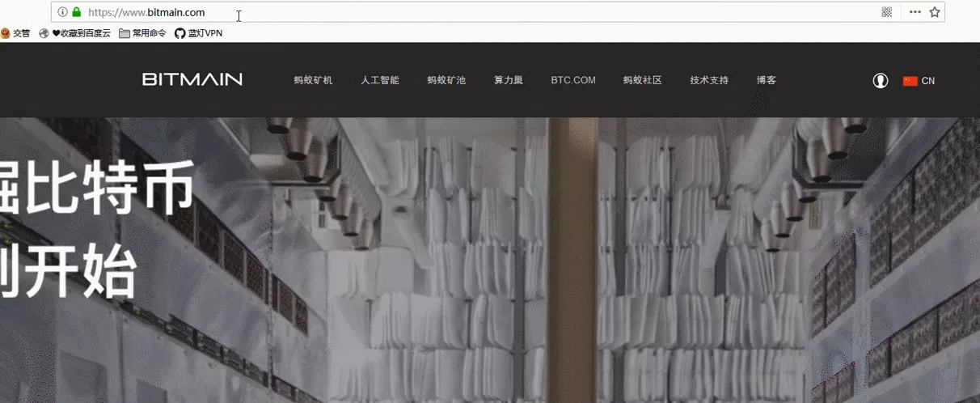Open the page actions three-dot menu
This screenshot has width=980, height=403.
pos(915,12)
